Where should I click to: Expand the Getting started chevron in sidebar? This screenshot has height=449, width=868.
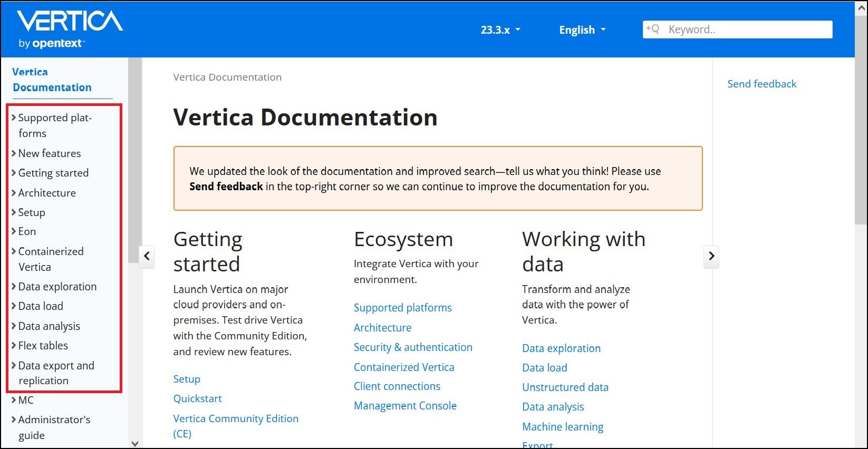pos(14,173)
